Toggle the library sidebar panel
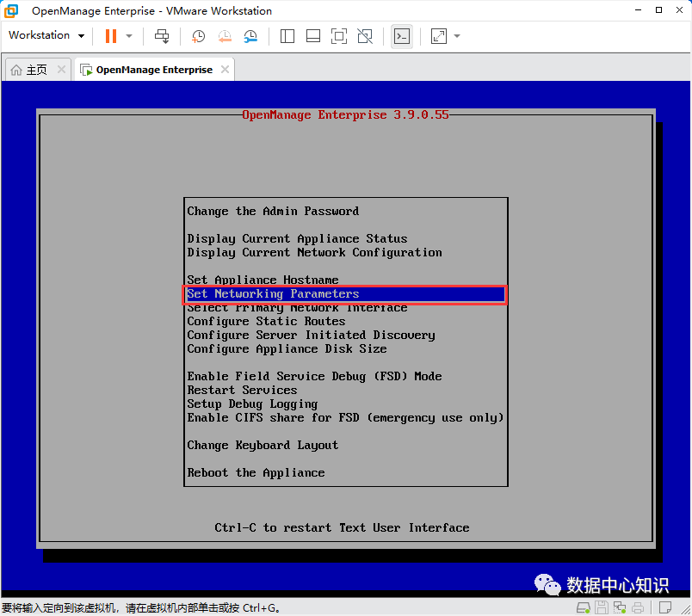 tap(287, 36)
